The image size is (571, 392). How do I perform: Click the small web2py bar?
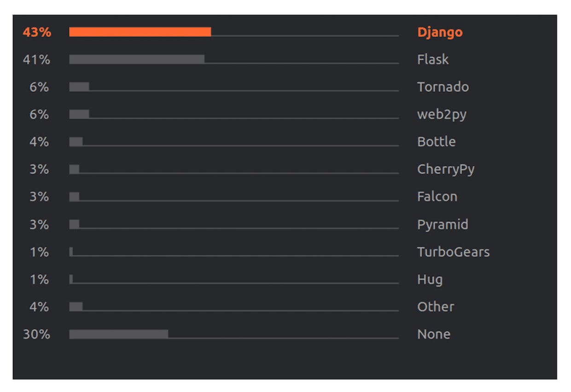click(79, 114)
